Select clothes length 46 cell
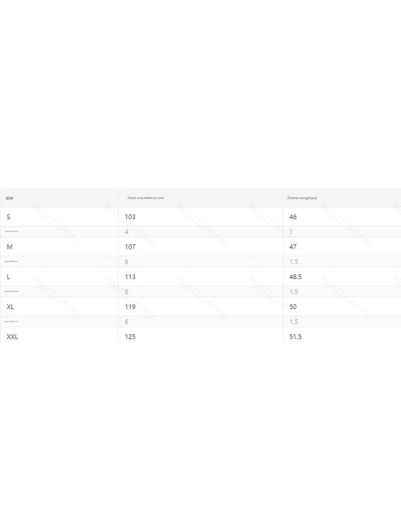Image resolution: width=401 pixels, height=532 pixels. pyautogui.click(x=293, y=217)
